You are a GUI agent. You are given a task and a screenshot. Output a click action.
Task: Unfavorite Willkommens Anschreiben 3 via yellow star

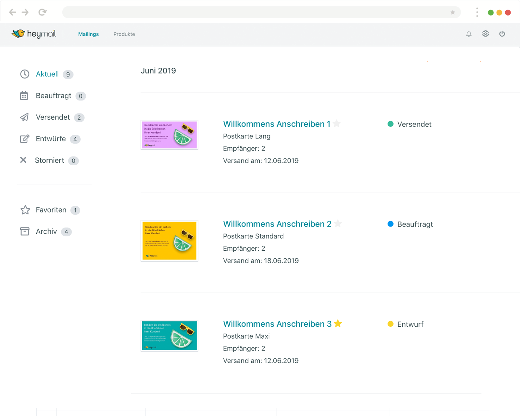click(338, 323)
